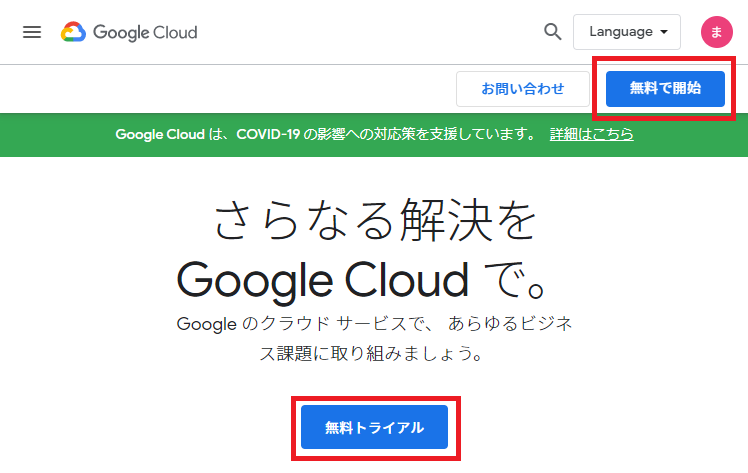Image resolution: width=748 pixels, height=473 pixels.
Task: Click the Google Cloud wordmark text
Action: [145, 32]
